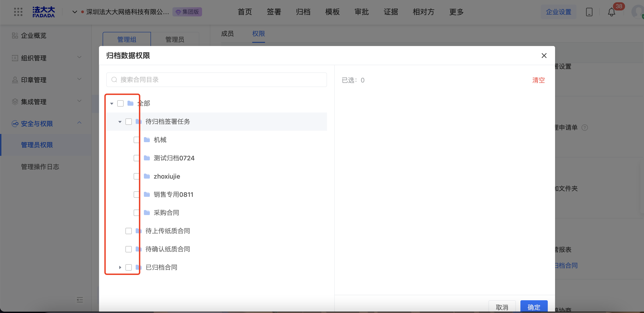Check the 销售专用0811 checkbox
The image size is (644, 313).
(x=137, y=195)
